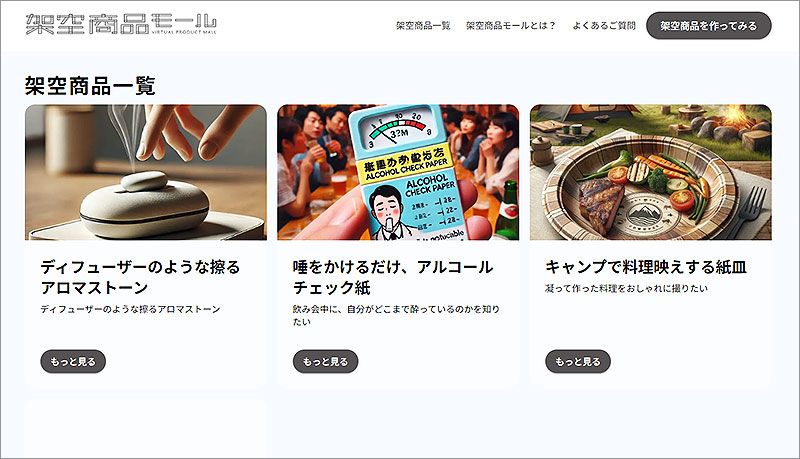Viewport: 800px width, 459px height.
Task: Click the 架空商品を作ってみる button
Action: pyautogui.click(x=709, y=26)
